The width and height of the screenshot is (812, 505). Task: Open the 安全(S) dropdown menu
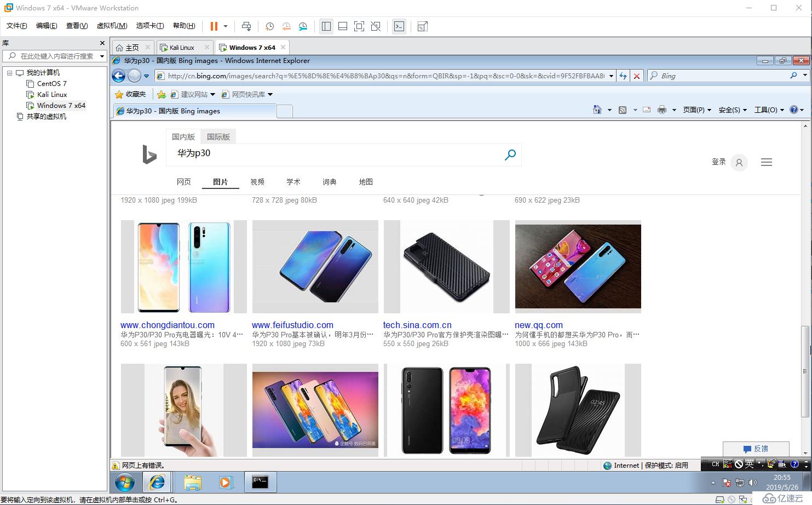(733, 110)
